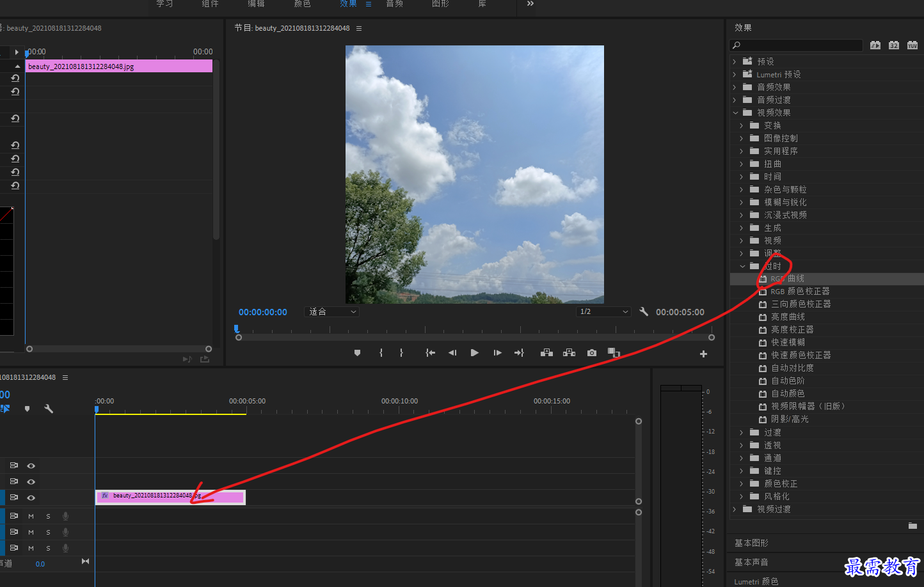Expand the 视频过渡 folder

point(735,509)
